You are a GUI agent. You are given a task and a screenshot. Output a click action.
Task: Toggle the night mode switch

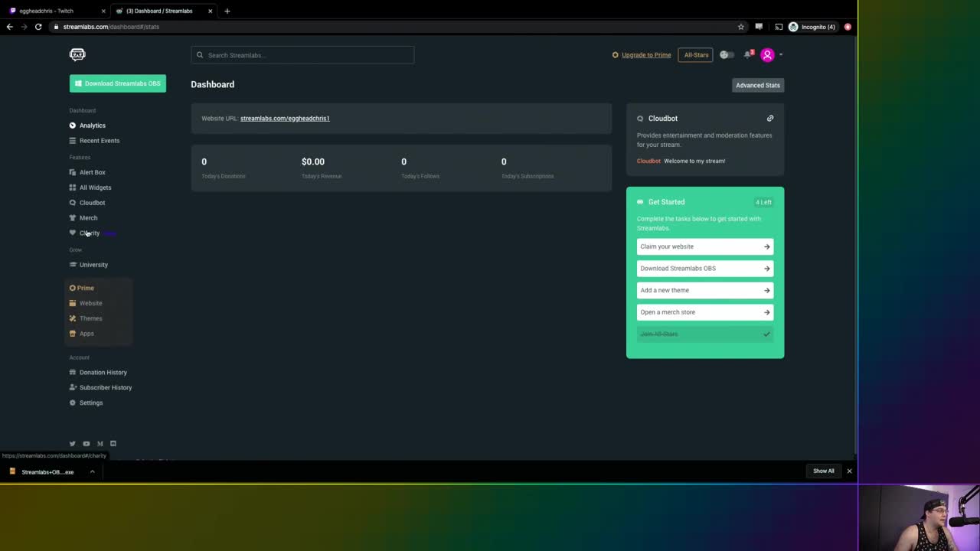[726, 55]
